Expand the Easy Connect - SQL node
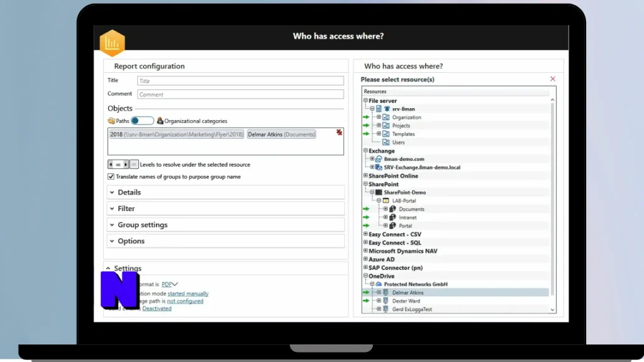Viewport: 644px width, 362px height. click(x=365, y=242)
